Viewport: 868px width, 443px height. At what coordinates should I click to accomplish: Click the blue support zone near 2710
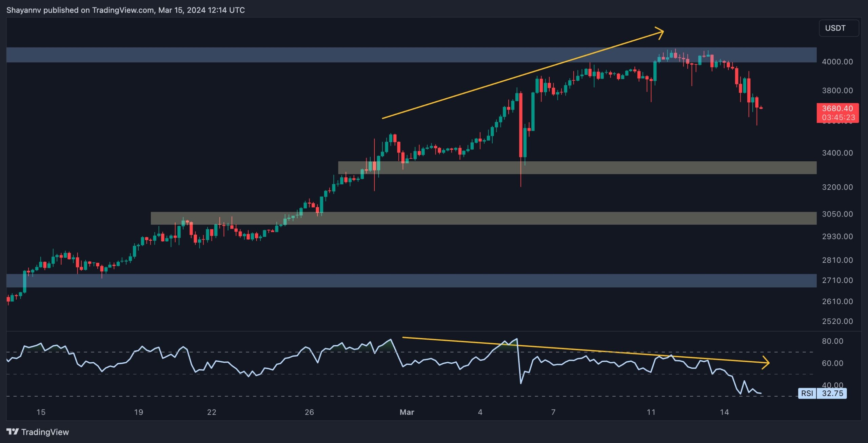[x=407, y=281]
